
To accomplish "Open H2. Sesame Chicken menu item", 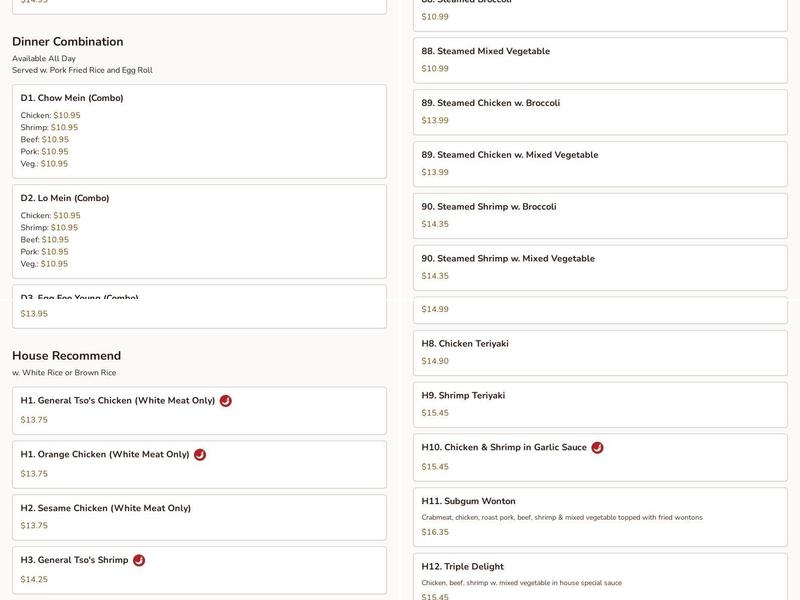I will click(x=199, y=517).
